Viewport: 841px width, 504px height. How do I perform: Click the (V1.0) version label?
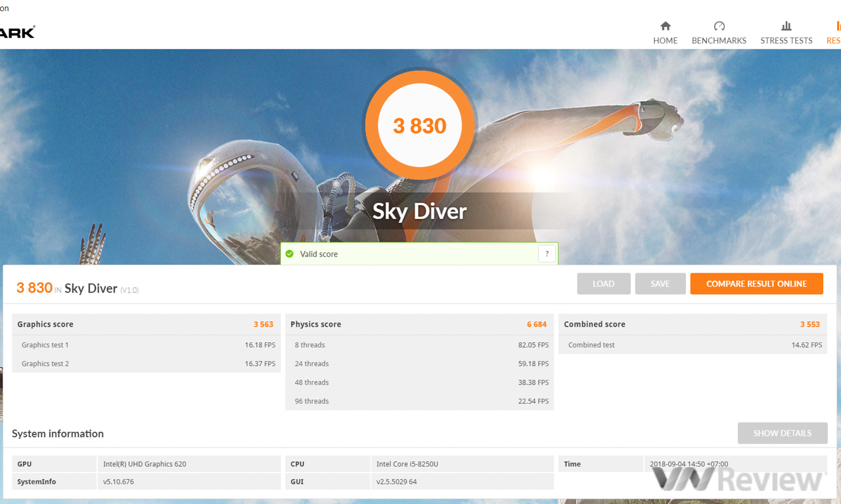pos(129,290)
